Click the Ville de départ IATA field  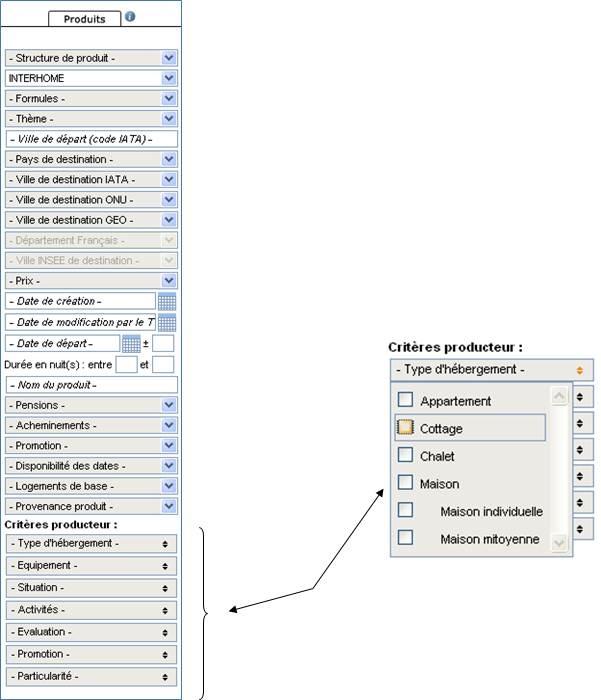[x=91, y=139]
